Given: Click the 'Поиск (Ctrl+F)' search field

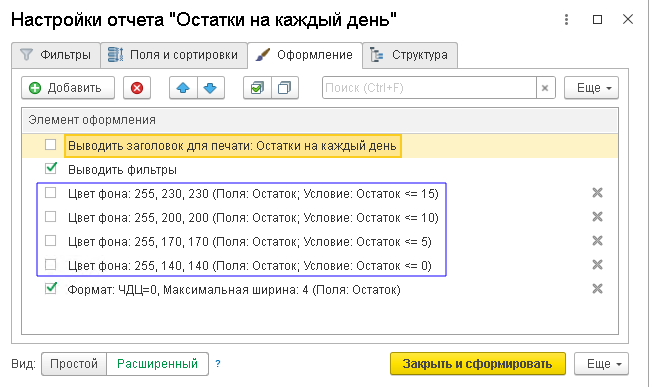Looking at the screenshot, I should tap(429, 88).
